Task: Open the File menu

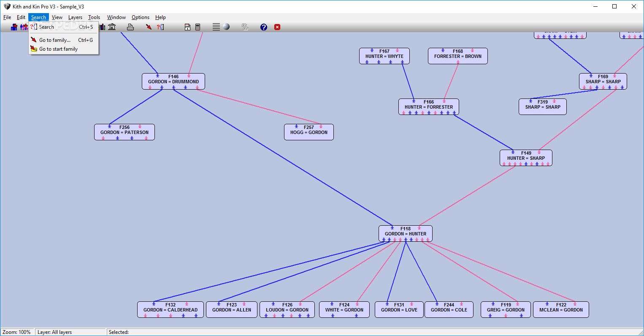Action: [x=7, y=17]
